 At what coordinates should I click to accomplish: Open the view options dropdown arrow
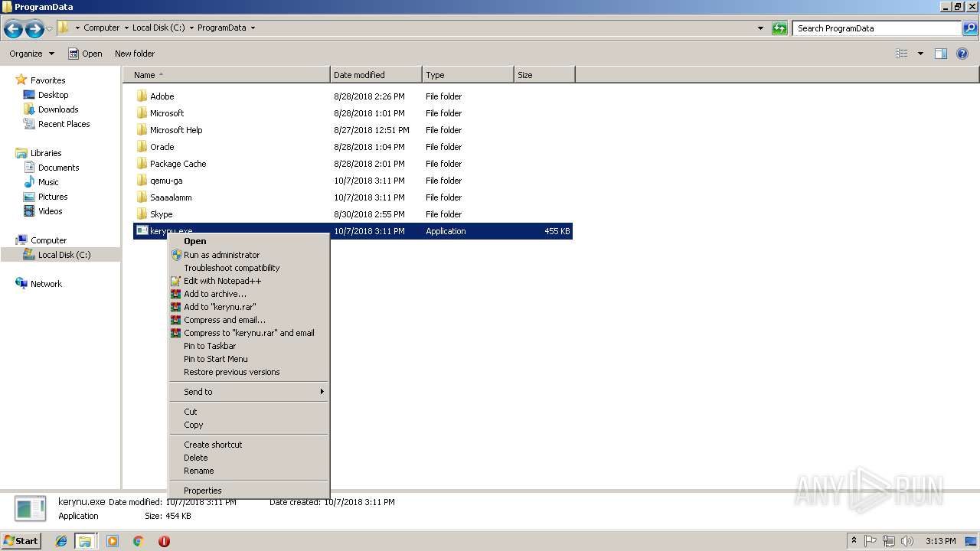pos(920,54)
